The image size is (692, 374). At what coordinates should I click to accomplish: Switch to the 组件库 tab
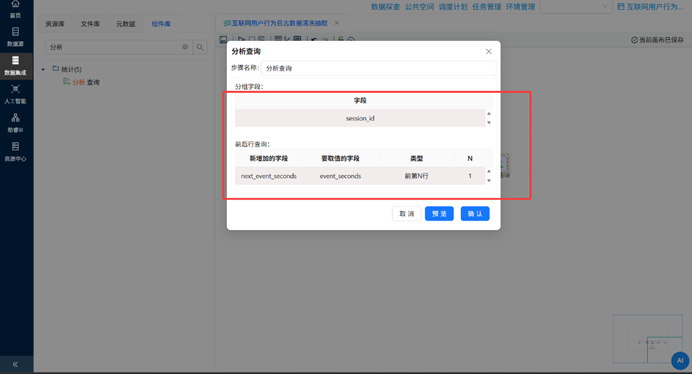(161, 24)
